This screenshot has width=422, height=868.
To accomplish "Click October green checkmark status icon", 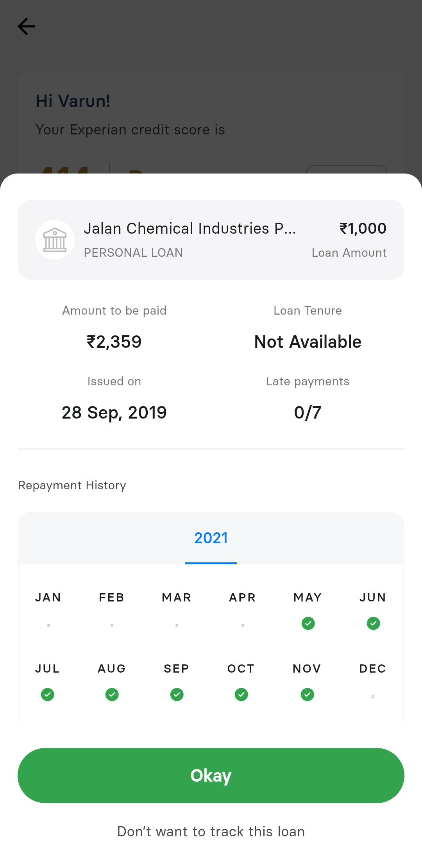I will pos(241,694).
